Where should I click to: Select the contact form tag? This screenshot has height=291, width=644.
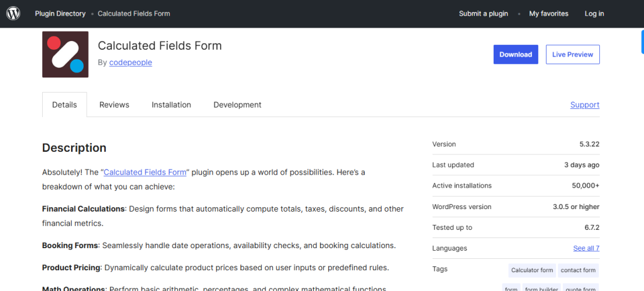tap(578, 270)
